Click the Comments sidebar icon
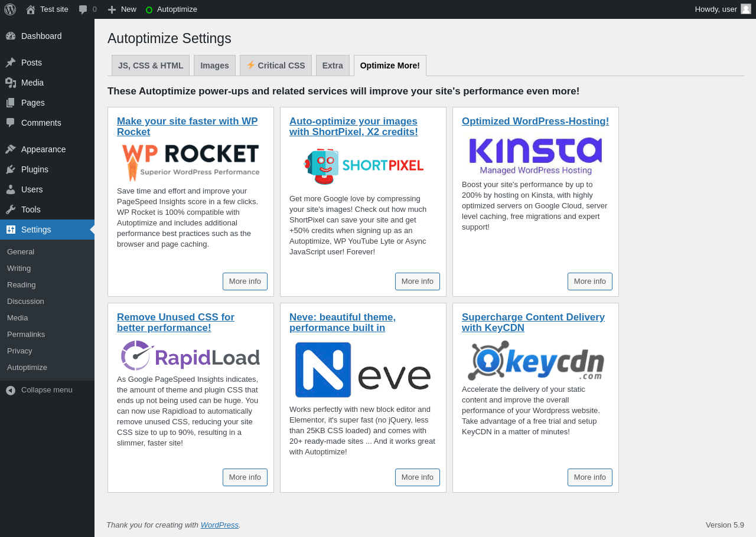The height and width of the screenshot is (537, 756). click(11, 123)
